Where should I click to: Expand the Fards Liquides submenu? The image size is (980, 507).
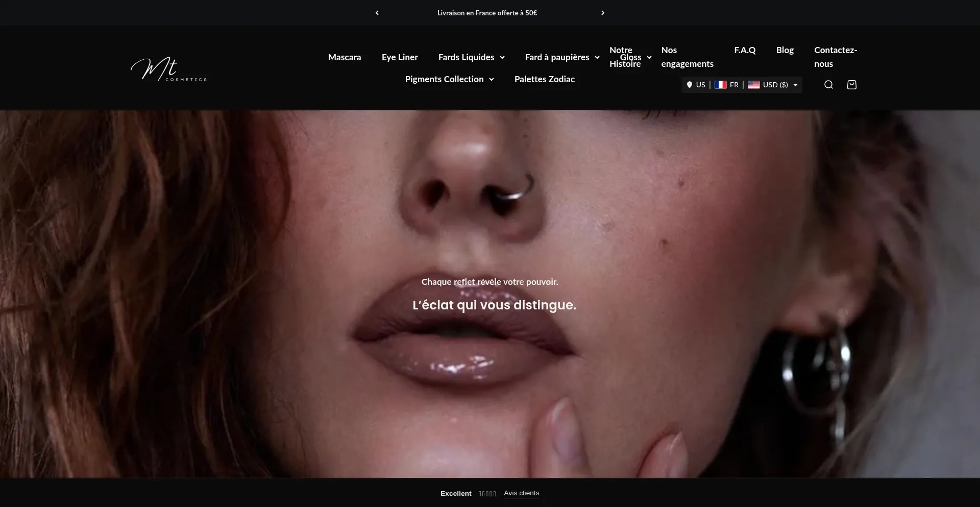tap(502, 58)
